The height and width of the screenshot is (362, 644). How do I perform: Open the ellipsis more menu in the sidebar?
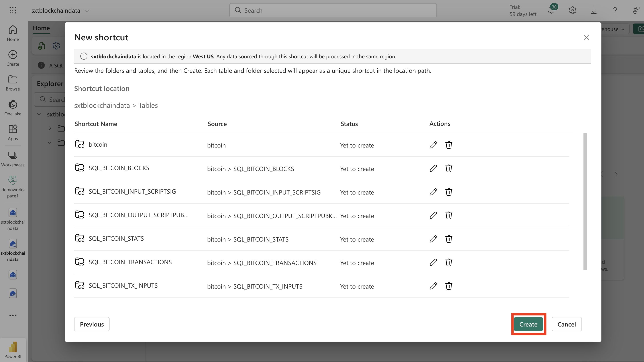click(13, 315)
